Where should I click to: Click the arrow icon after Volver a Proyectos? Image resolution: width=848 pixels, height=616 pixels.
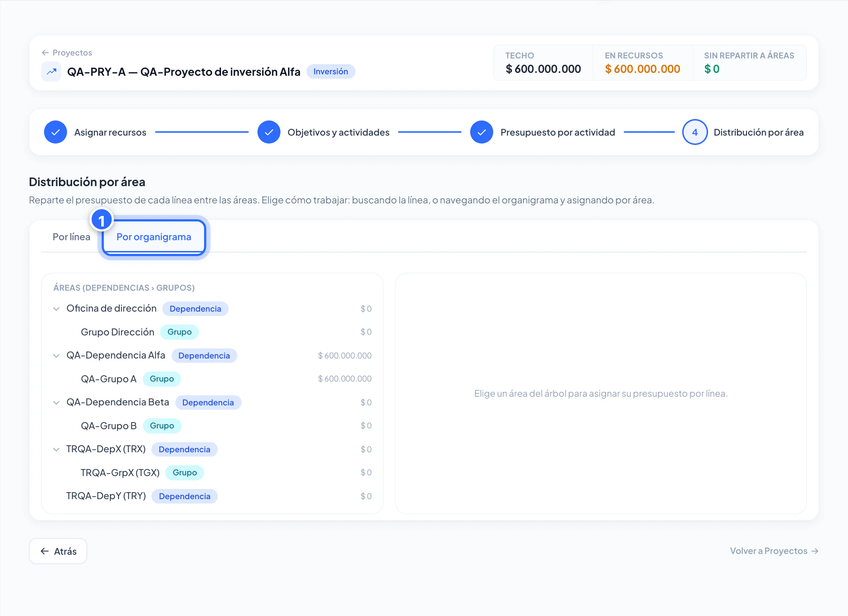click(x=814, y=551)
